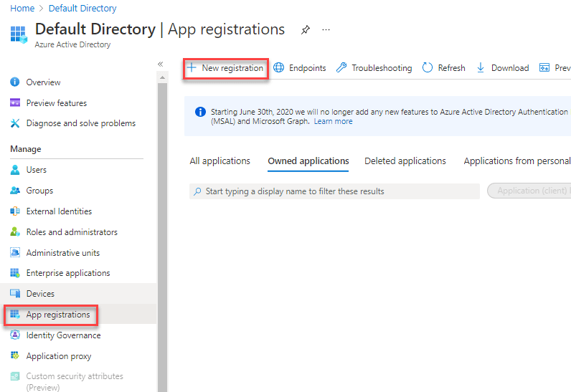Switch to Deleted applications tab
The width and height of the screenshot is (571, 392).
405,161
